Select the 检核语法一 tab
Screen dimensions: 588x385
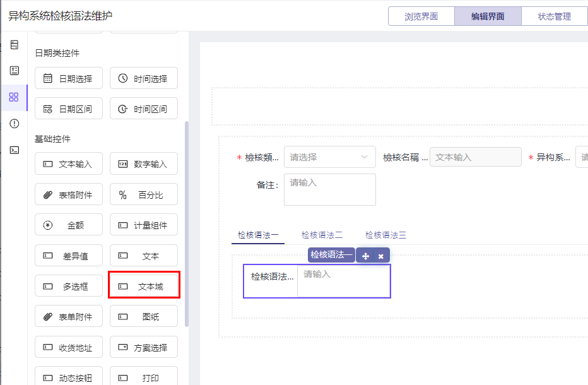[258, 235]
